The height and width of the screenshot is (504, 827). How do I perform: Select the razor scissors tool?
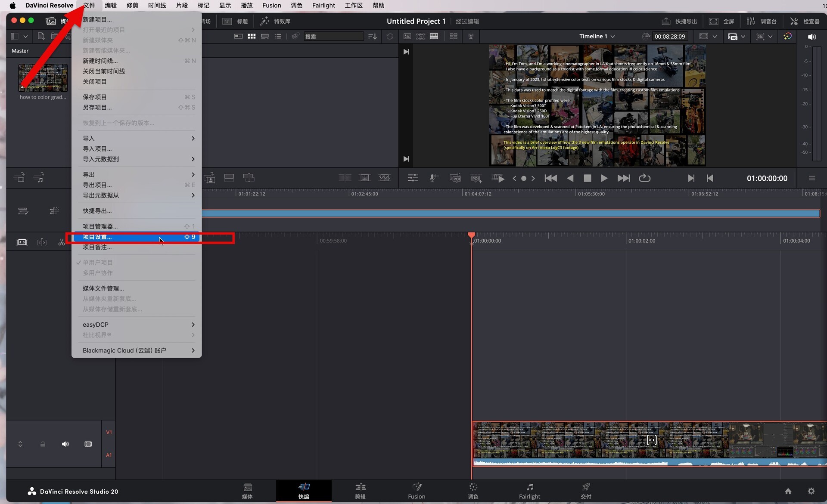tap(61, 242)
